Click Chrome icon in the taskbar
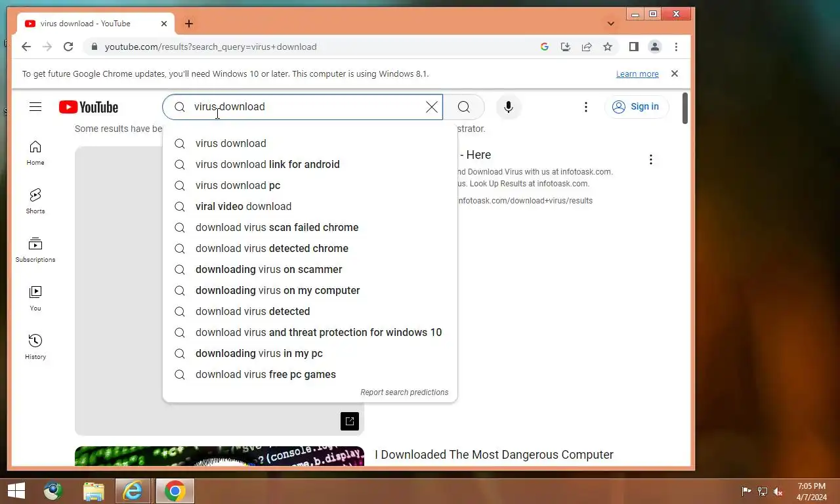 click(x=175, y=491)
